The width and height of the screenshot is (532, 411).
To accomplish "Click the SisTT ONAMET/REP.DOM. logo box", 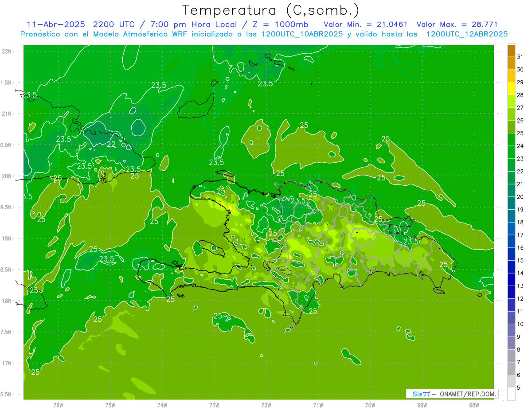I will 452,394.
